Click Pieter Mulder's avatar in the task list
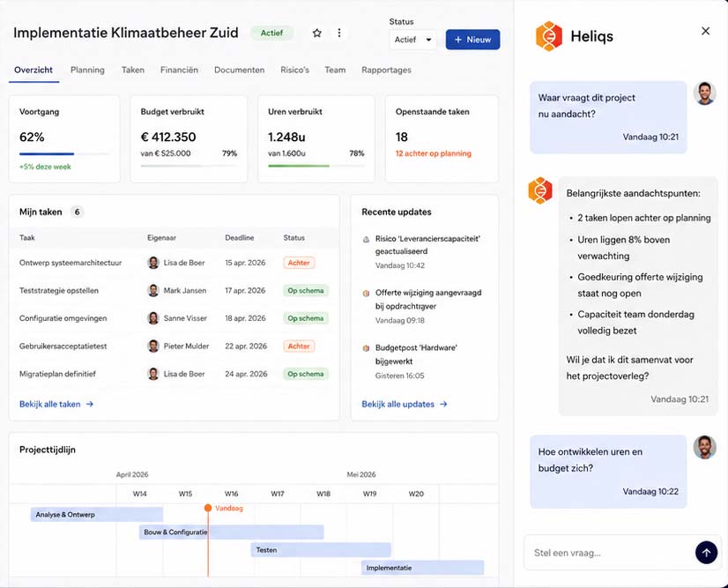Image resolution: width=728 pixels, height=588 pixels. pos(153,346)
